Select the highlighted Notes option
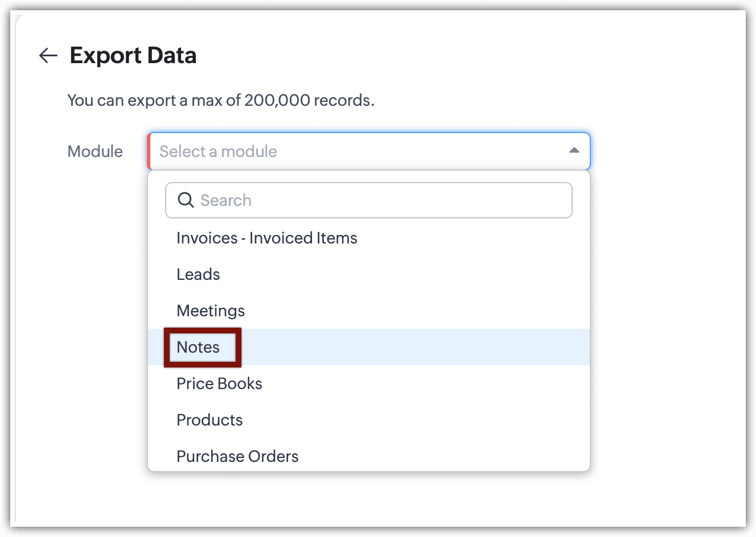The image size is (756, 537). pos(198,347)
